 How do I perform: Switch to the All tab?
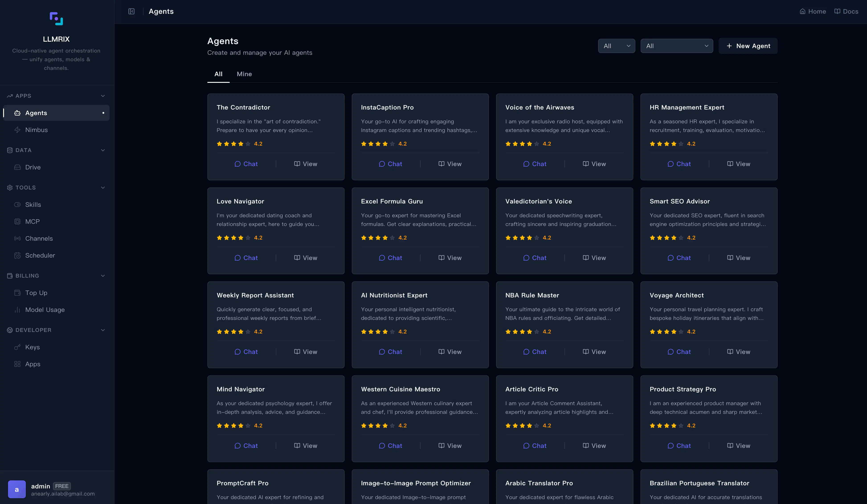(x=218, y=74)
